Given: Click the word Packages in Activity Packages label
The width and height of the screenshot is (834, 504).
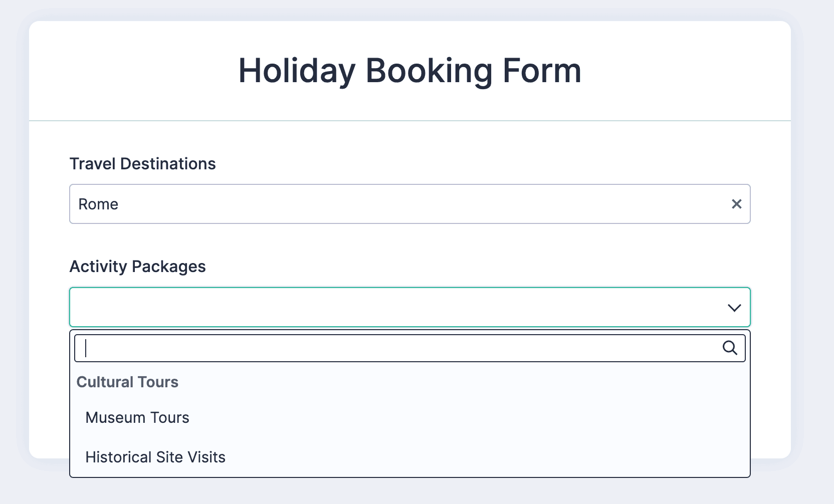Looking at the screenshot, I should [x=168, y=267].
